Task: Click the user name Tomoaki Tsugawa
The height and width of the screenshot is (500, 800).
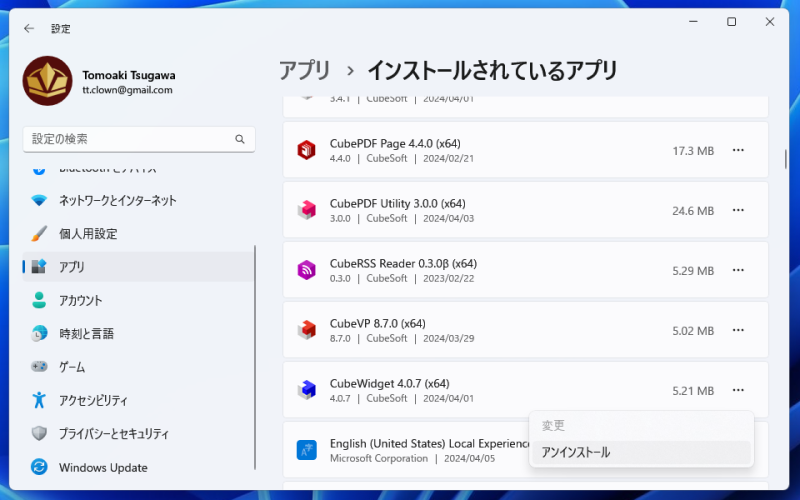Action: pyautogui.click(x=129, y=75)
